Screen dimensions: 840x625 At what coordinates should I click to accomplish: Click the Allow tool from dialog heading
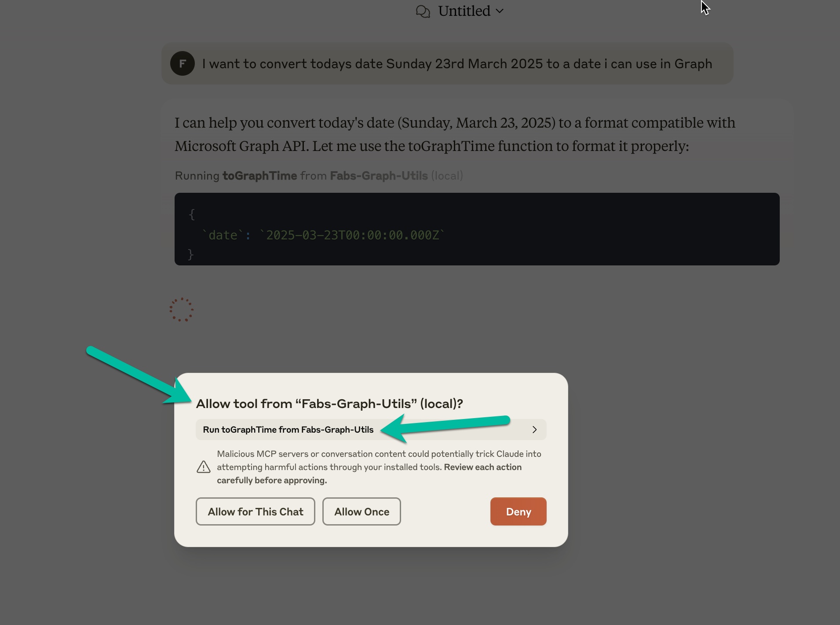pyautogui.click(x=329, y=403)
